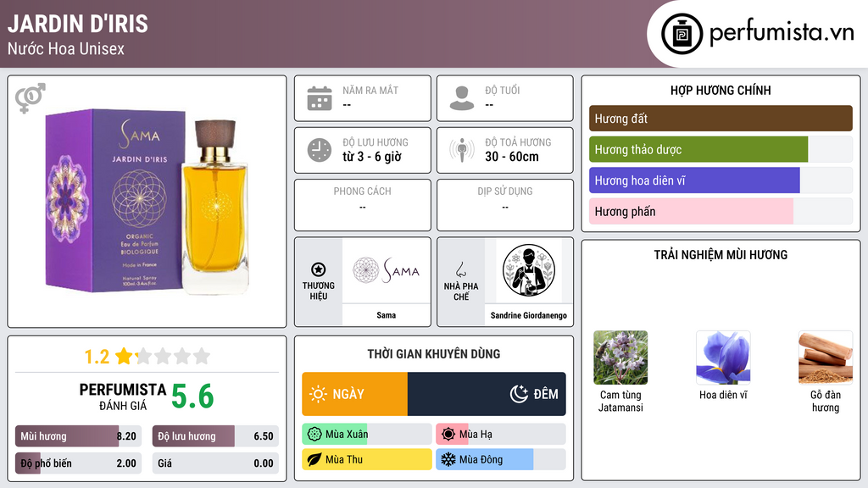Click the star badge icon above Thương hiệu
The width and height of the screenshot is (868, 488).
319,269
